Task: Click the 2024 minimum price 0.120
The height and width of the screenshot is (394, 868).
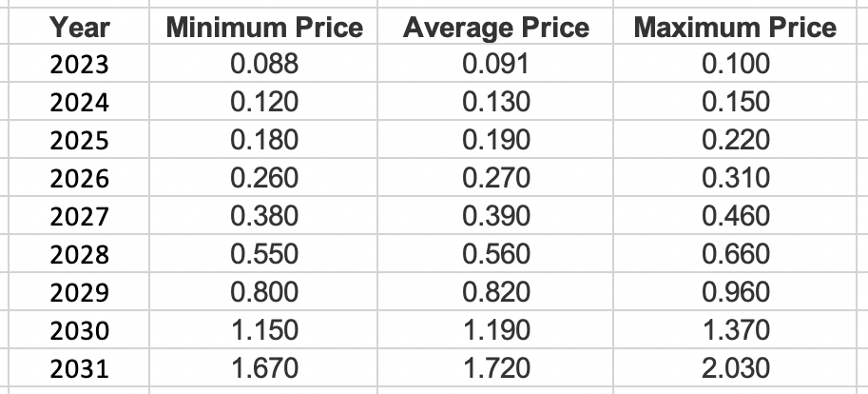Action: point(263,102)
